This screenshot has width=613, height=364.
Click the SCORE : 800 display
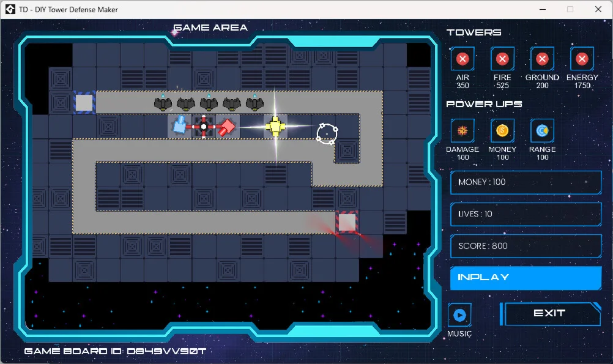(x=526, y=247)
